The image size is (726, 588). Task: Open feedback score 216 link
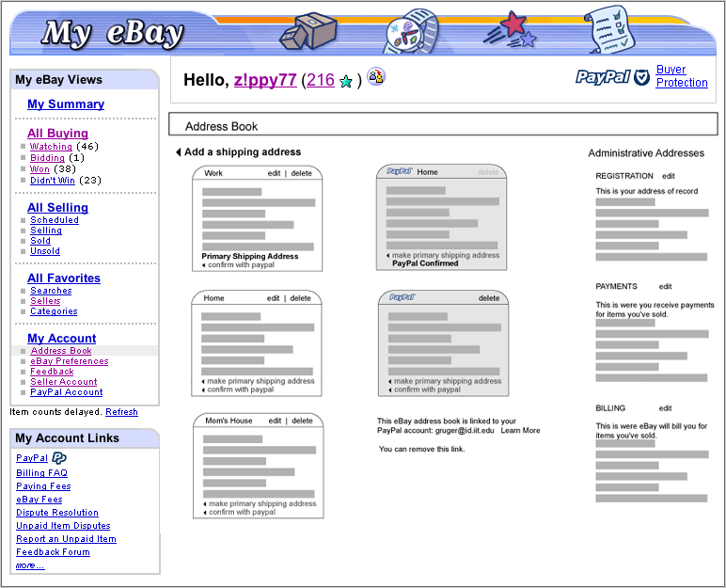[321, 80]
